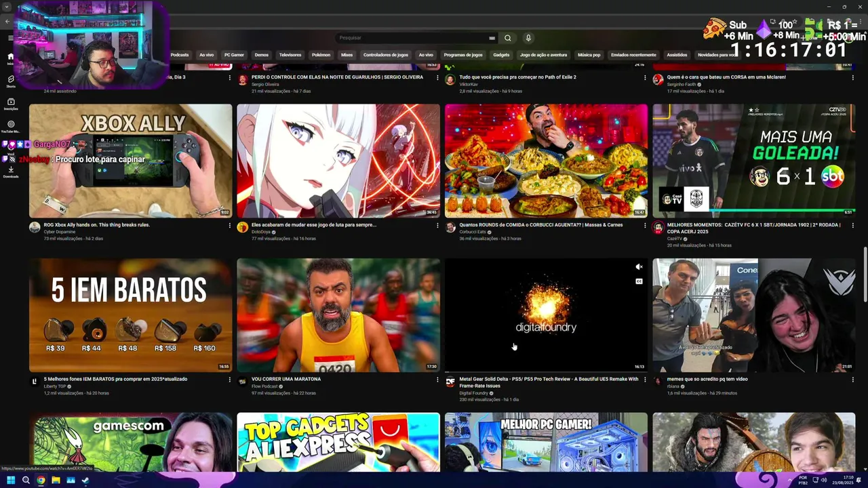Open the Digital Foundry preview thumbnail

coord(546,315)
